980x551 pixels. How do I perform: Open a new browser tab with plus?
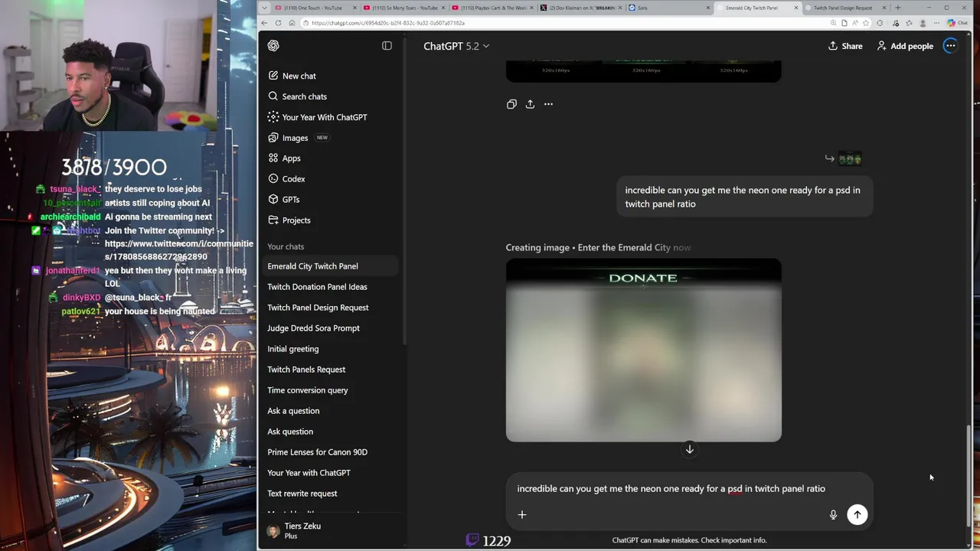[897, 8]
